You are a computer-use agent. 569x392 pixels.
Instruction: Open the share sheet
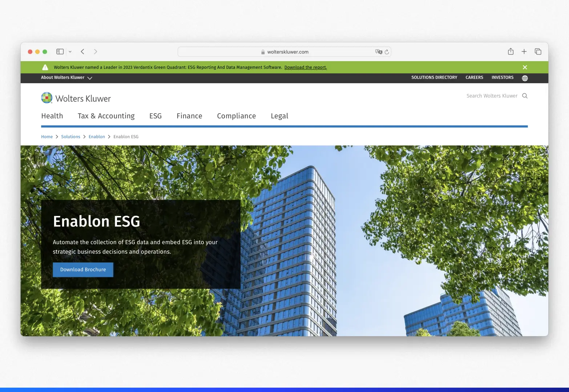click(511, 51)
